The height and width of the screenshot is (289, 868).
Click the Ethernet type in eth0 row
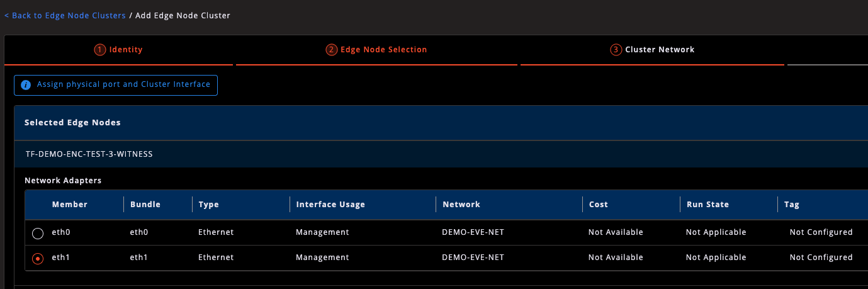click(216, 232)
